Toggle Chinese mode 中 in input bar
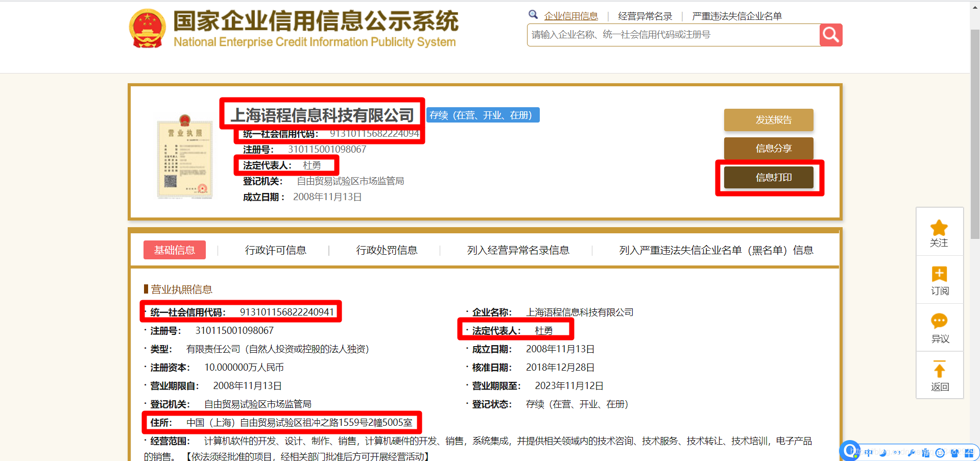980x461 pixels. pos(868,453)
